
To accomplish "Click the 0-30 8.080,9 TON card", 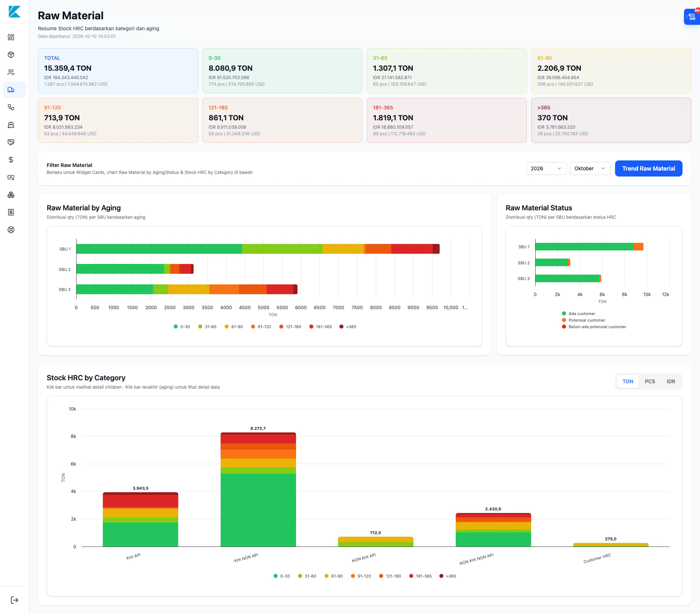I will [x=282, y=71].
